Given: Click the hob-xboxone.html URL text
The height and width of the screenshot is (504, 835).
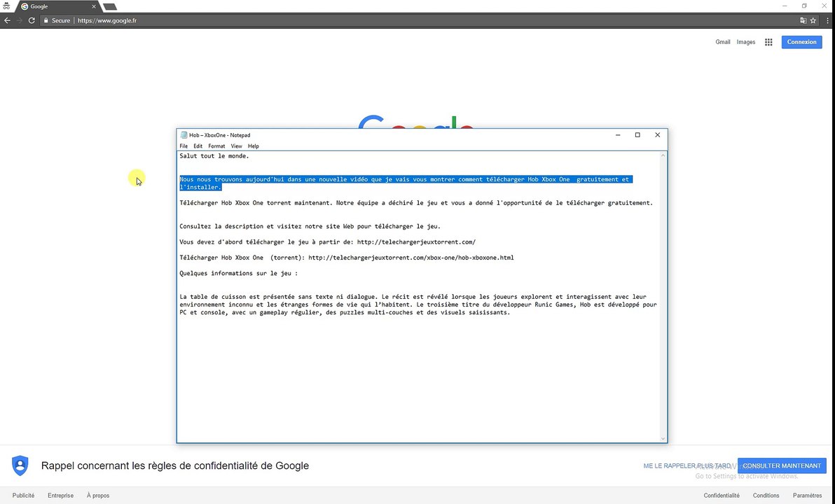Looking at the screenshot, I should [x=410, y=258].
